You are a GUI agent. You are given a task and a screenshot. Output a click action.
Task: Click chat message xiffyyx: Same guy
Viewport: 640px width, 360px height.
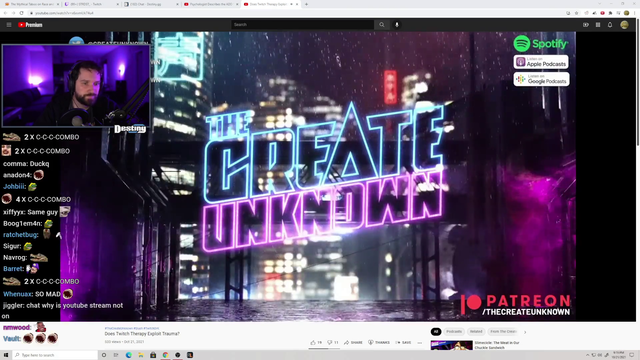click(x=36, y=212)
